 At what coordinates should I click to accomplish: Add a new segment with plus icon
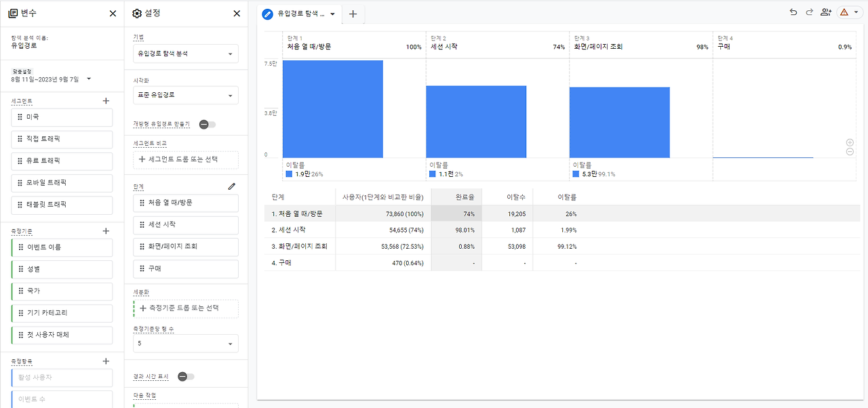pyautogui.click(x=106, y=101)
